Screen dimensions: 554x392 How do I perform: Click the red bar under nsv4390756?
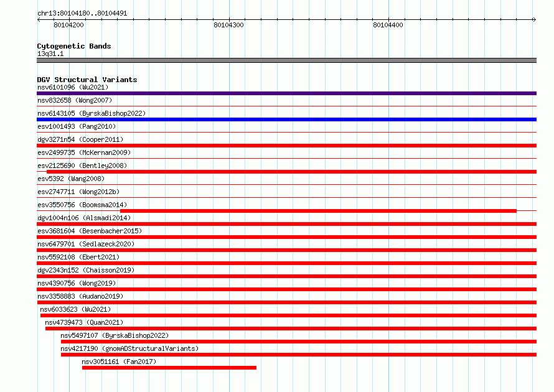pyautogui.click(x=286, y=289)
